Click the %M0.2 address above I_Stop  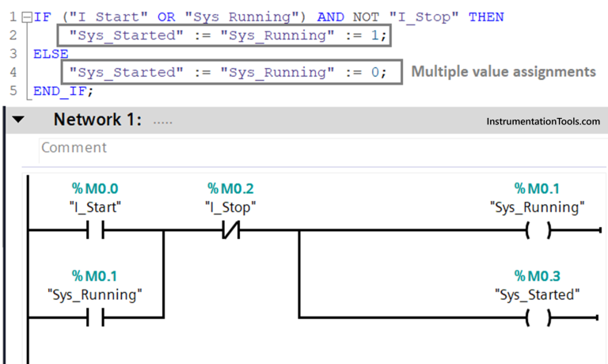pos(231,188)
